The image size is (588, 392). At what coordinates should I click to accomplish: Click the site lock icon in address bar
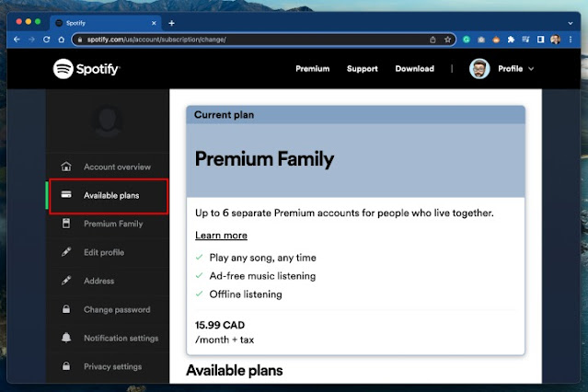(x=79, y=40)
